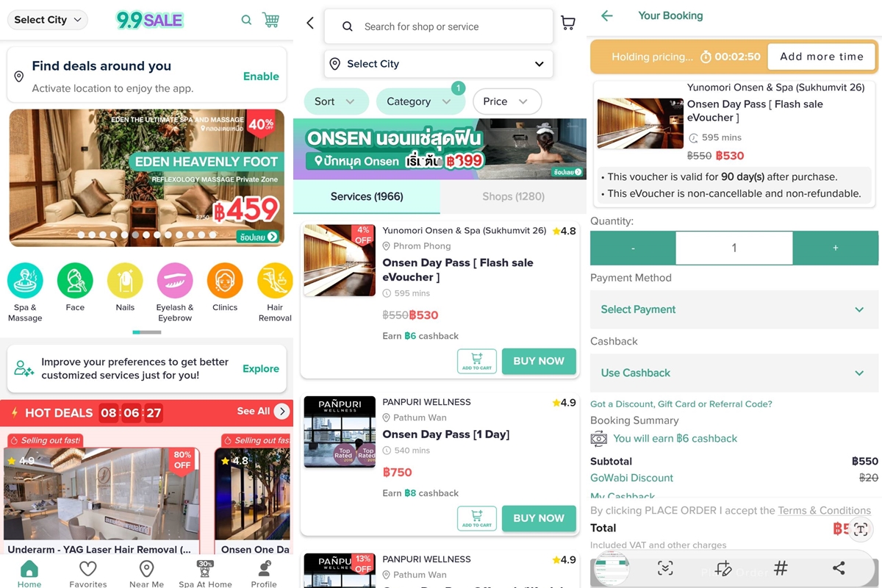Click the Search for shop or service field

click(x=439, y=26)
